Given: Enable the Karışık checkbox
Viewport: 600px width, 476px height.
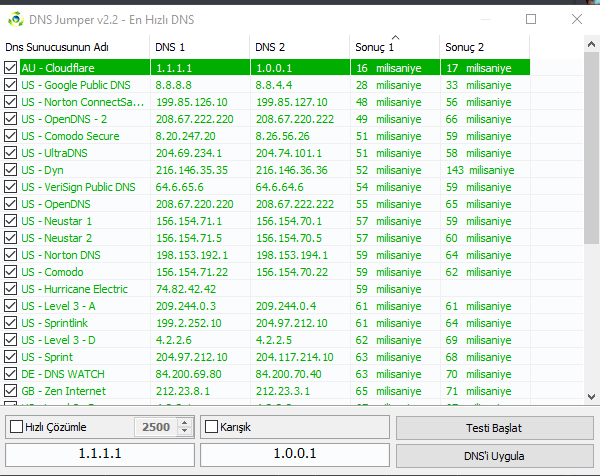Looking at the screenshot, I should pyautogui.click(x=211, y=427).
